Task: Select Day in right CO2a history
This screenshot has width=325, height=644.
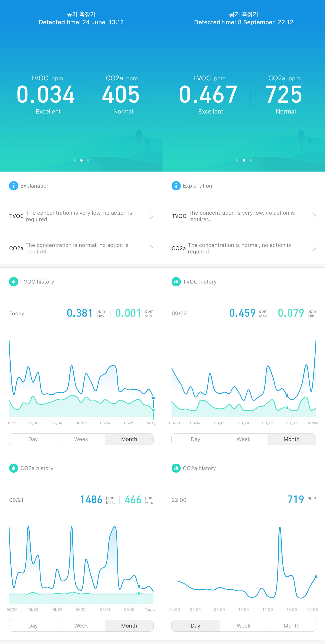Action: pos(195,626)
